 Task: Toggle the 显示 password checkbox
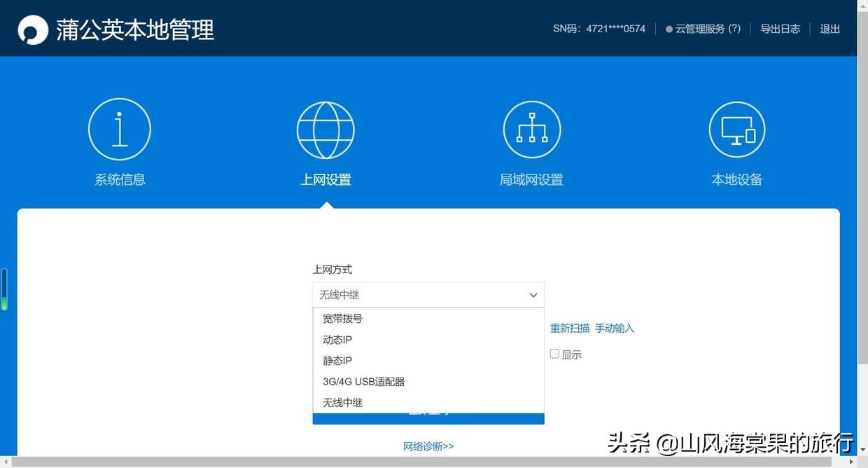pos(554,354)
